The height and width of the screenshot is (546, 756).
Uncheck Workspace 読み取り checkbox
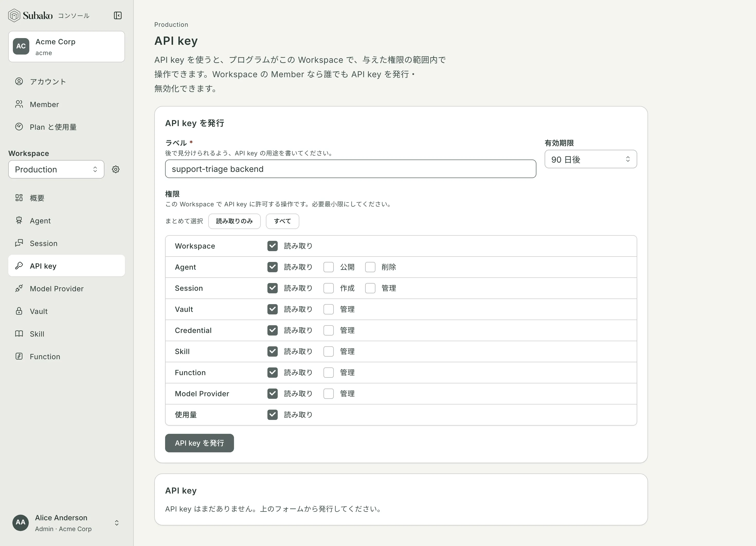coord(272,246)
